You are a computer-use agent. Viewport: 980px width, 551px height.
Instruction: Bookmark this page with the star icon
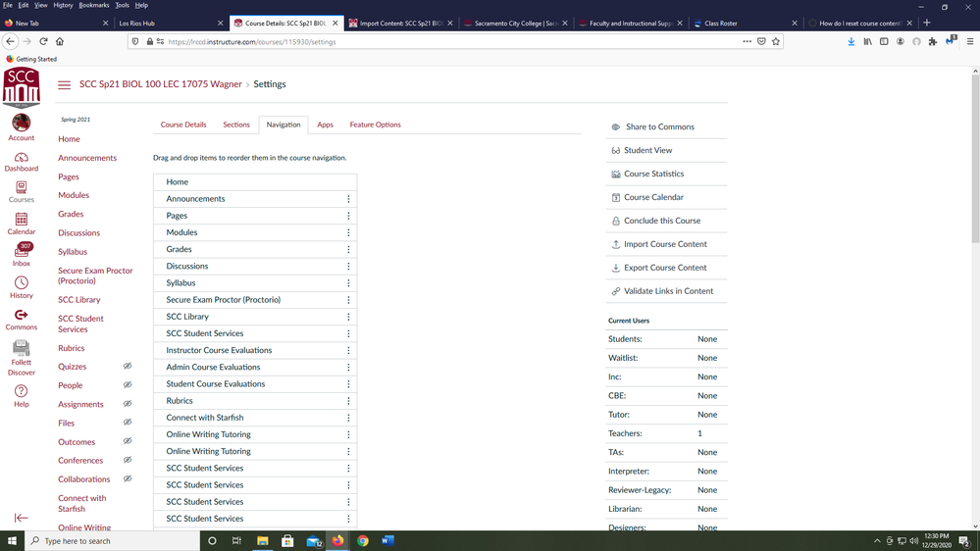click(776, 41)
